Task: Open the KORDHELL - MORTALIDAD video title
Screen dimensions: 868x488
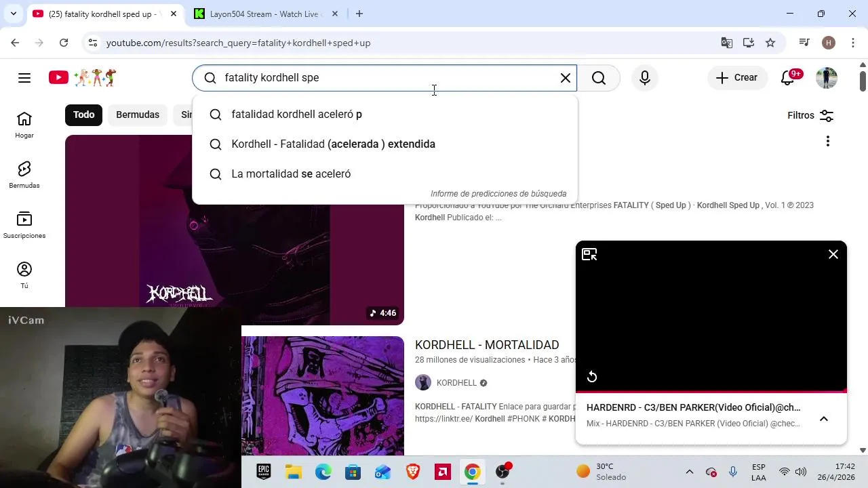Action: (x=487, y=345)
